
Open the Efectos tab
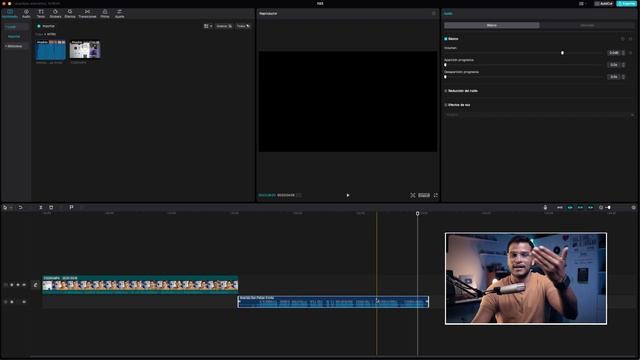click(70, 13)
